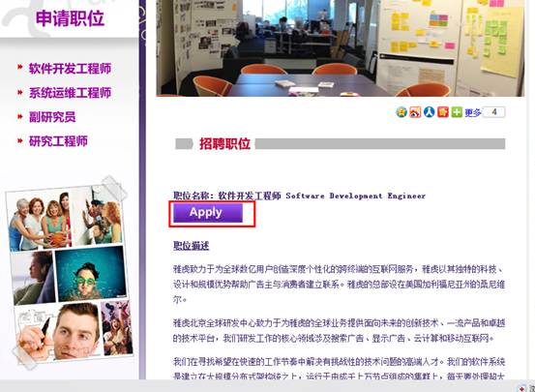This screenshot has height=392, width=535.
Task: Click the red arrow beside 软件开发工程师
Action: [20, 67]
